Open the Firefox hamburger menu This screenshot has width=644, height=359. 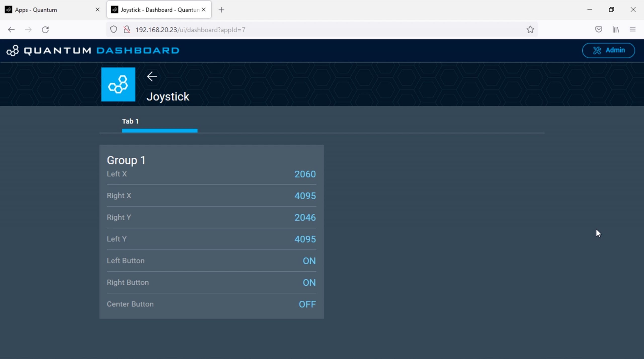pyautogui.click(x=632, y=30)
